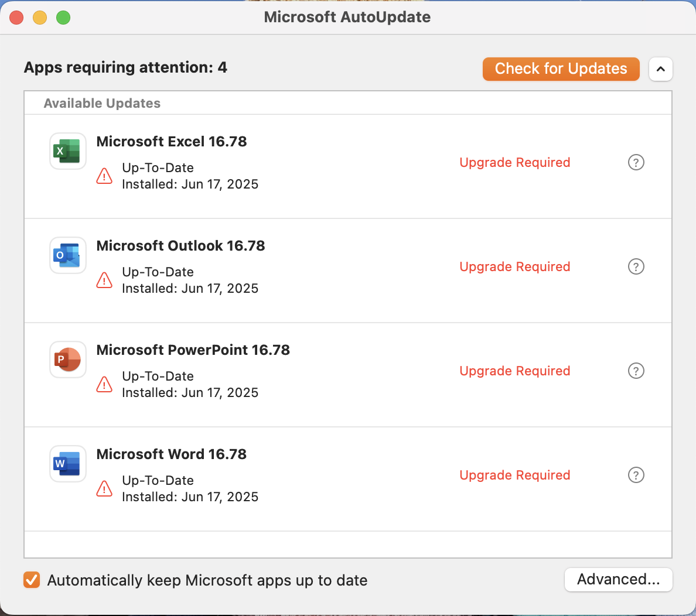Click the Microsoft AutoUpdate window title
Image resolution: width=696 pixels, height=616 pixels.
[347, 17]
